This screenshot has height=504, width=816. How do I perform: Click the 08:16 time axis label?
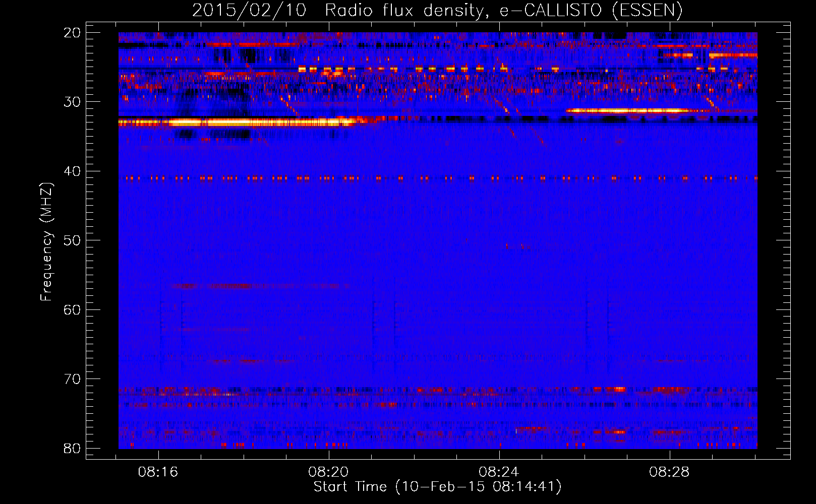pyautogui.click(x=158, y=472)
